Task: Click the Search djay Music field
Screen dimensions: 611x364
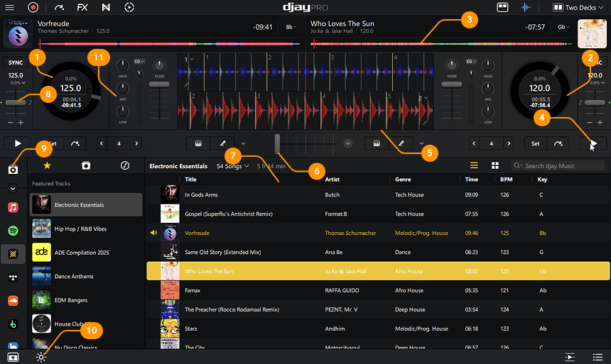Action: [x=561, y=166]
